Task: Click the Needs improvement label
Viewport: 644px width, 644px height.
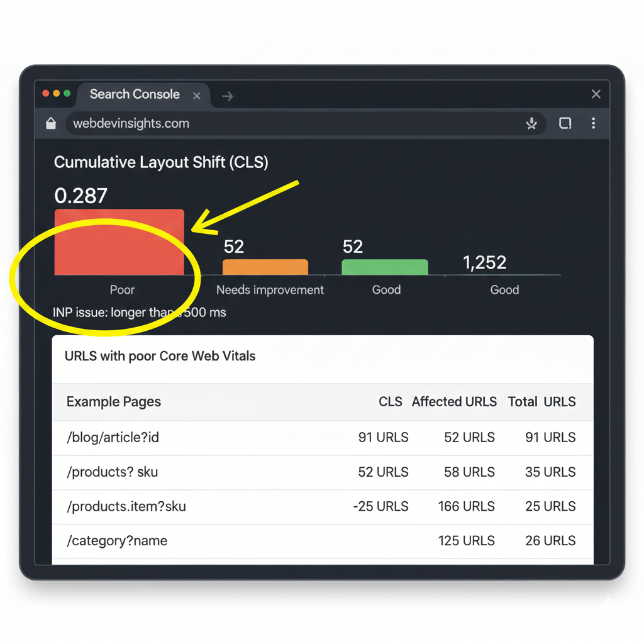Action: click(x=270, y=290)
